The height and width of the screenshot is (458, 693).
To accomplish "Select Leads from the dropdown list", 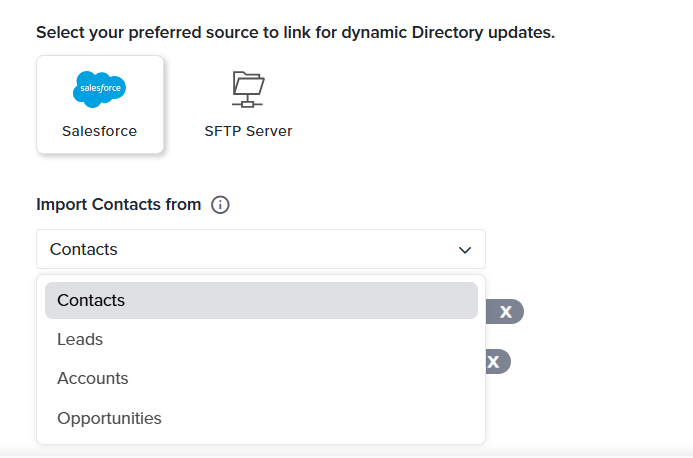I will 80,339.
